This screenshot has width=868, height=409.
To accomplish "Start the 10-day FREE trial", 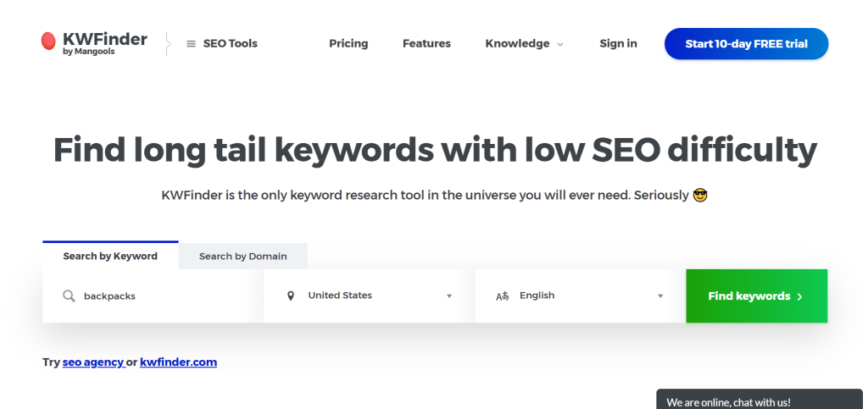I will [x=746, y=44].
